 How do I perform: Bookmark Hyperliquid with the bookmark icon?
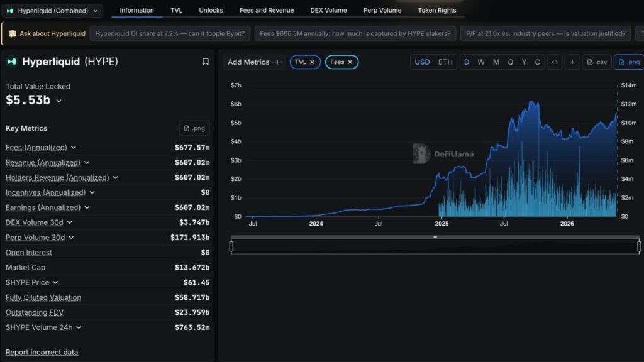(206, 62)
